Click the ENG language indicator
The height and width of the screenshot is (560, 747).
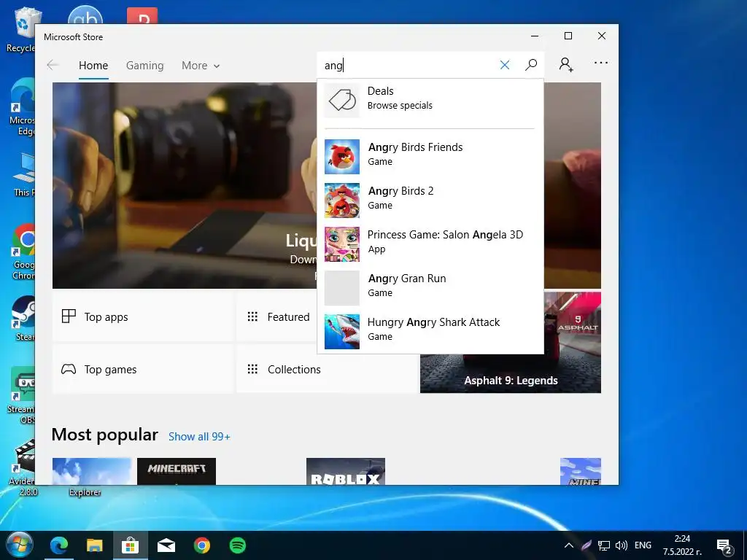click(643, 545)
